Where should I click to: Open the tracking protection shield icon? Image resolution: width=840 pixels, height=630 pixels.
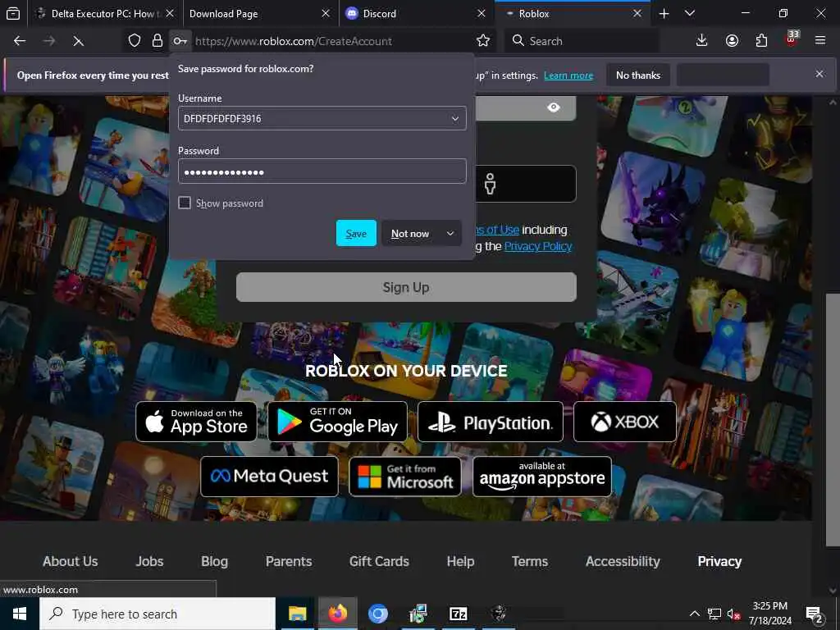coord(135,41)
